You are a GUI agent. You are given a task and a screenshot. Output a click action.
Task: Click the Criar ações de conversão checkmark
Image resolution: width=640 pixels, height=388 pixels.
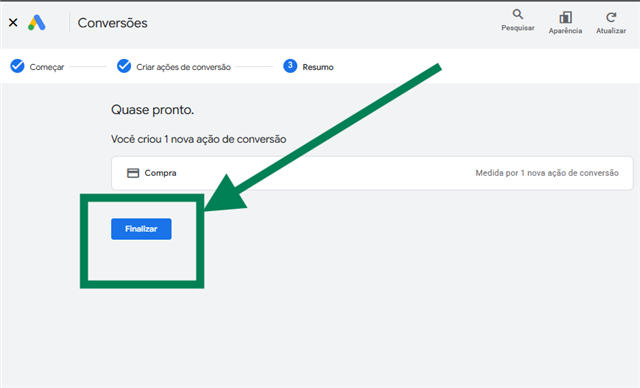click(124, 66)
